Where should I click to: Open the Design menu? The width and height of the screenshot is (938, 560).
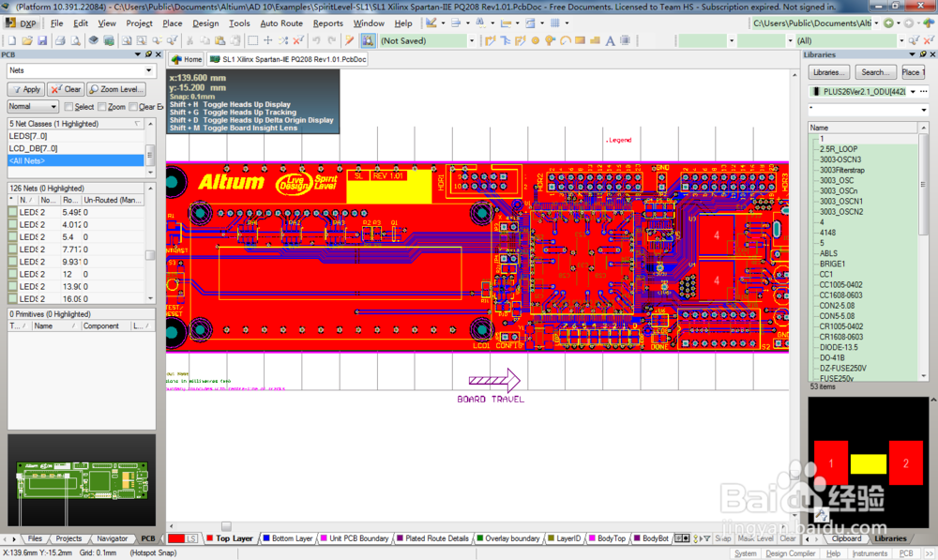(205, 23)
